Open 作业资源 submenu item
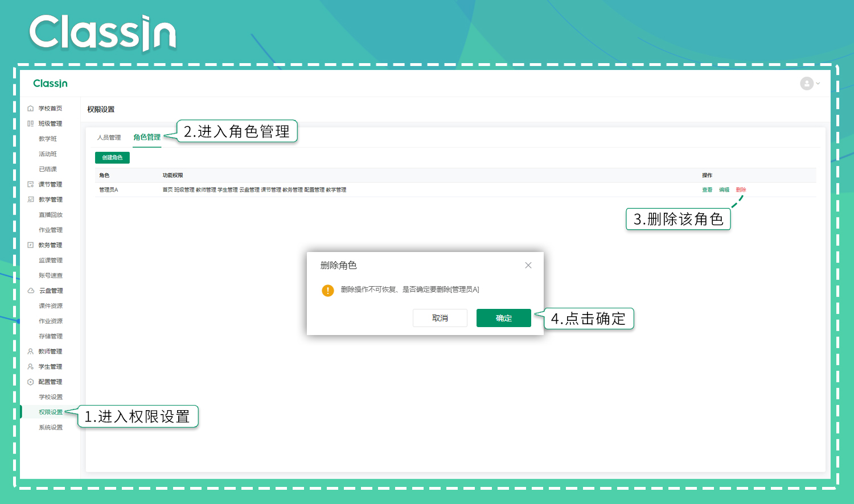 coord(51,321)
